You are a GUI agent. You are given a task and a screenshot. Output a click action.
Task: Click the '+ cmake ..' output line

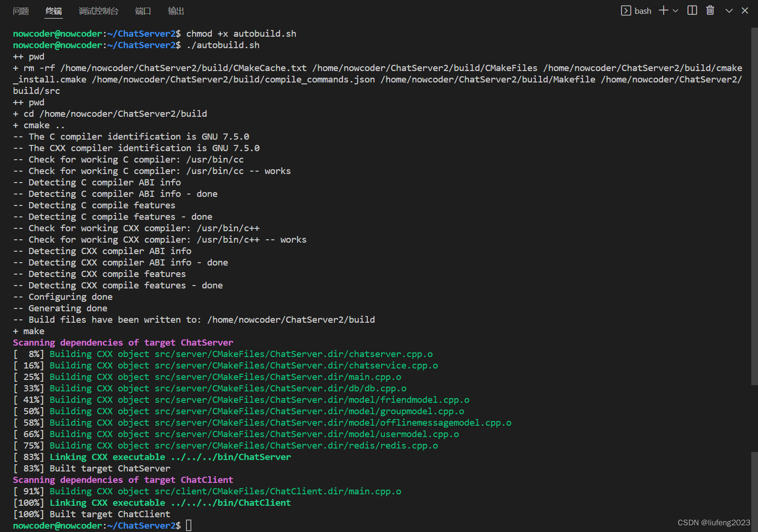click(39, 125)
